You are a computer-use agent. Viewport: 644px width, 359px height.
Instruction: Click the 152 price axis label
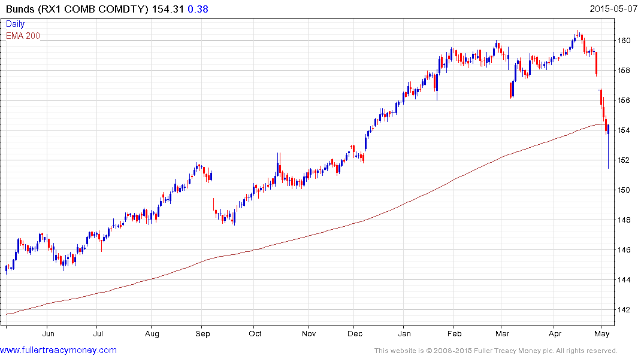(x=624, y=160)
